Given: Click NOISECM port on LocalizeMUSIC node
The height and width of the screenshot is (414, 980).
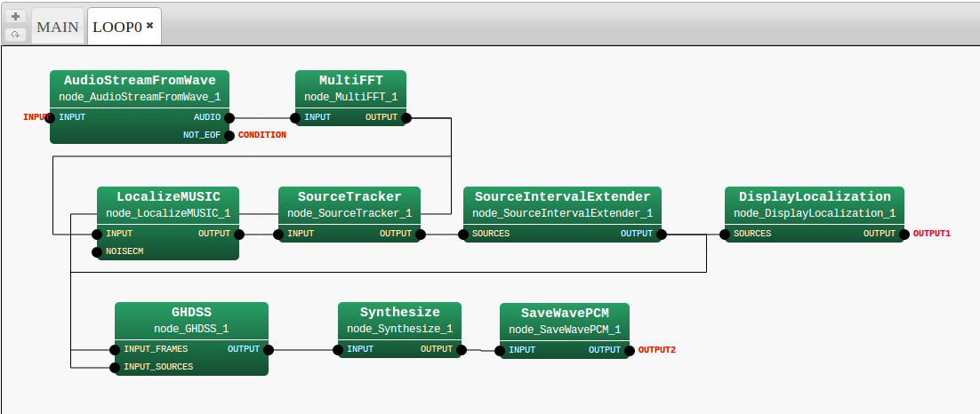Looking at the screenshot, I should pos(98,252).
